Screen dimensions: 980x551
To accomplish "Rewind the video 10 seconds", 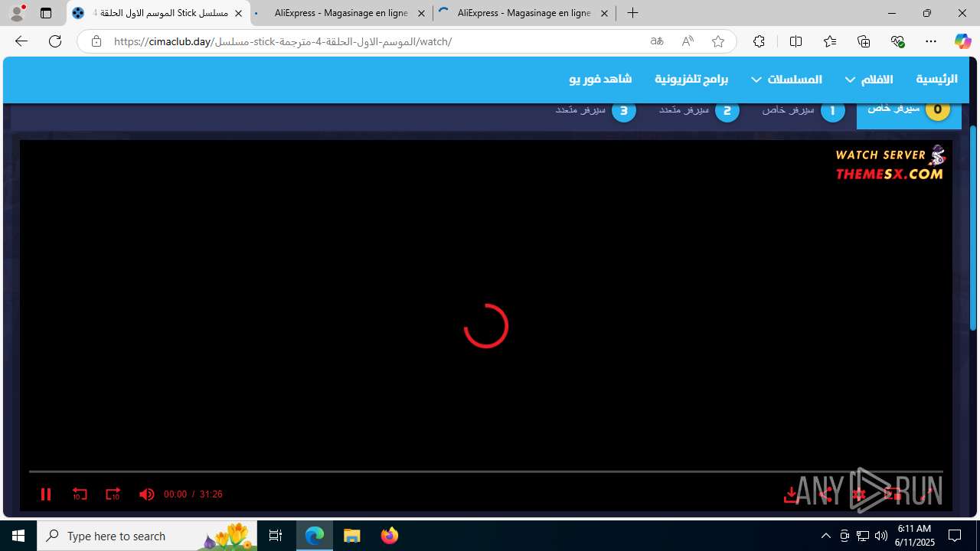I will (80, 494).
